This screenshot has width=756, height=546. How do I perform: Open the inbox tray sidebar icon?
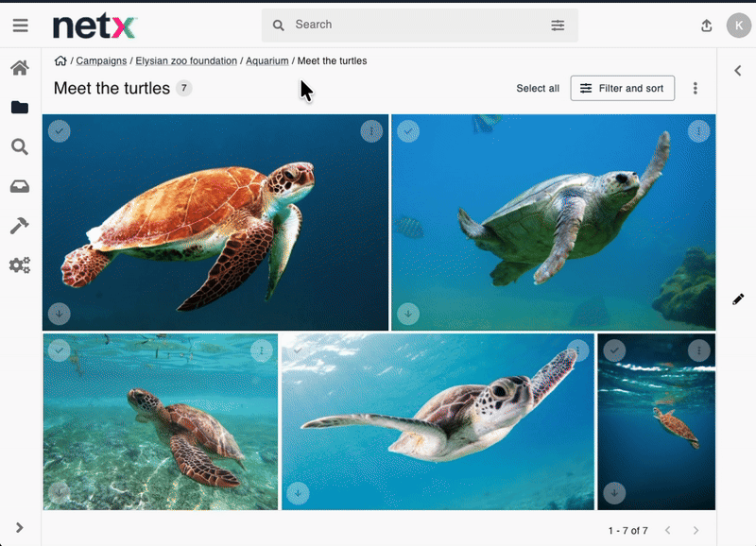pyautogui.click(x=20, y=187)
